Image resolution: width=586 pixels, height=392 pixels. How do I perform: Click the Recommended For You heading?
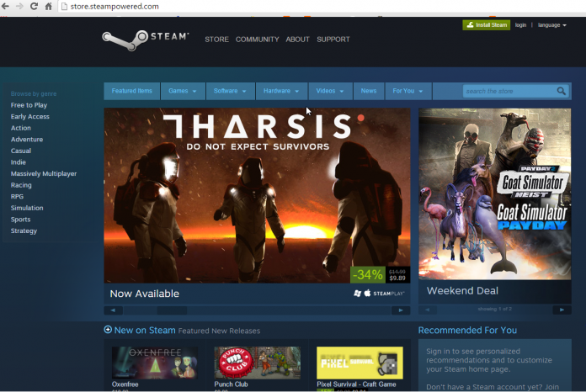[x=467, y=331]
